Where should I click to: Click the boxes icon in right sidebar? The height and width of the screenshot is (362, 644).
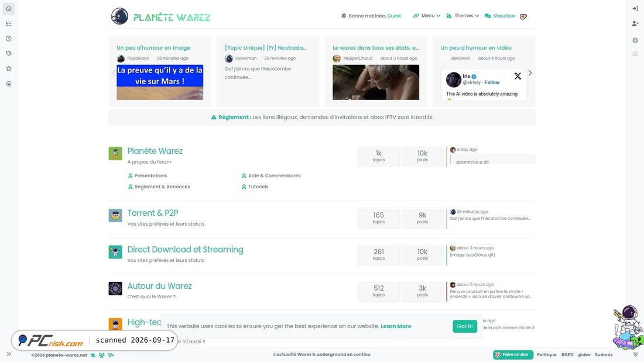point(635,53)
